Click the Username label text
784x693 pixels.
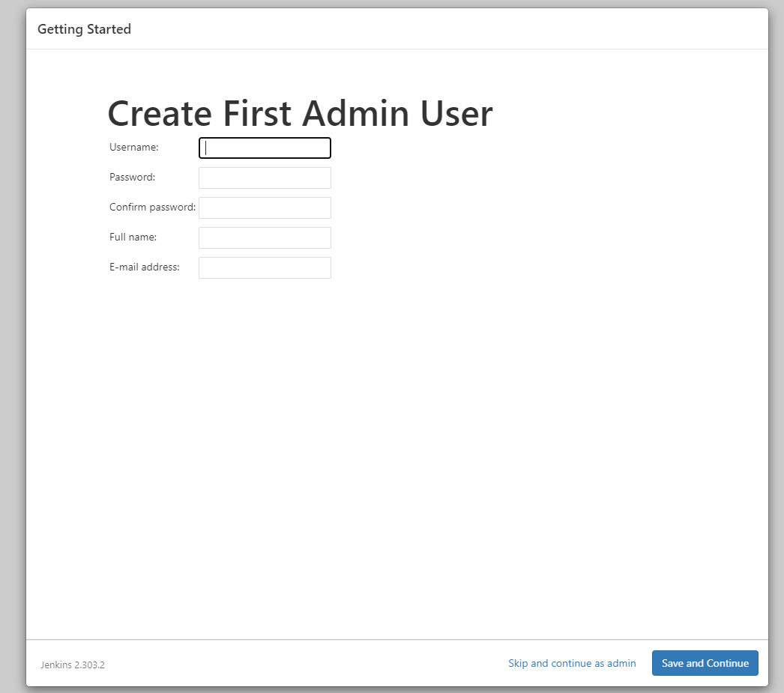[x=134, y=148]
